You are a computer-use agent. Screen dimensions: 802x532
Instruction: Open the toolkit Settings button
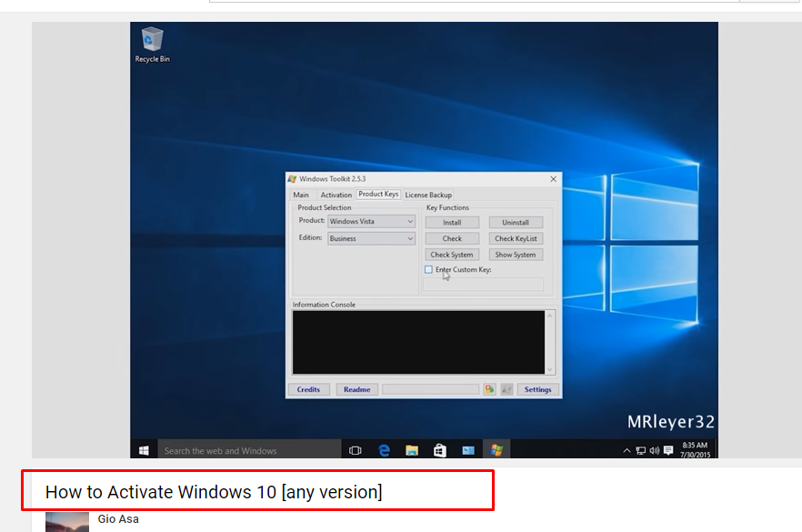tap(538, 390)
